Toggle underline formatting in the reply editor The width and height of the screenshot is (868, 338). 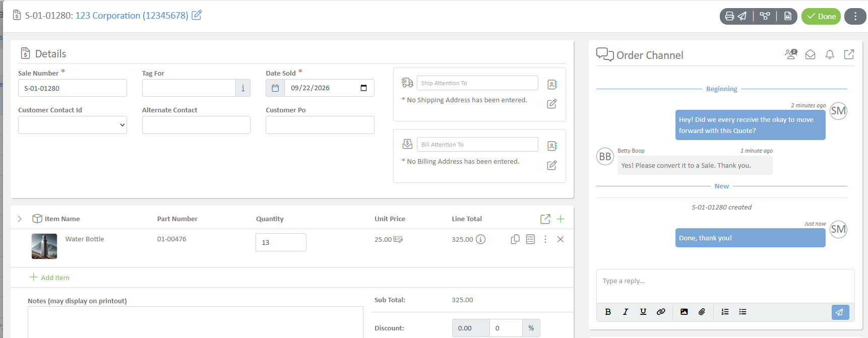(x=643, y=312)
